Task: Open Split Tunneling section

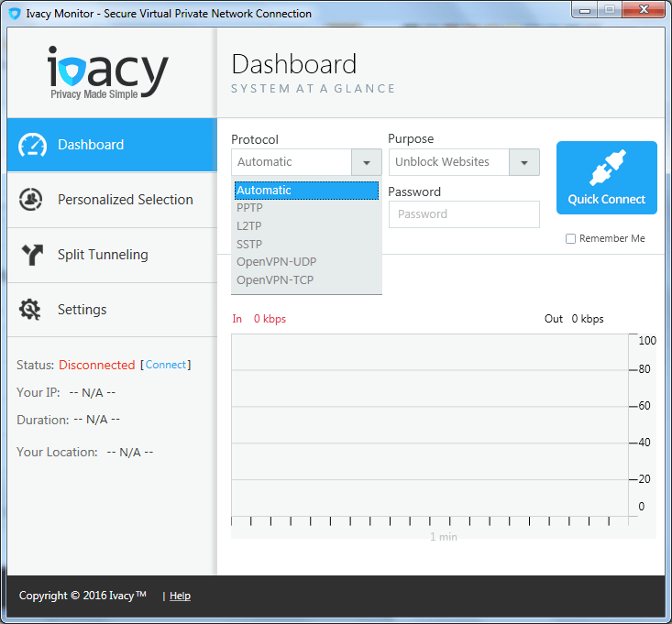Action: coord(112,255)
